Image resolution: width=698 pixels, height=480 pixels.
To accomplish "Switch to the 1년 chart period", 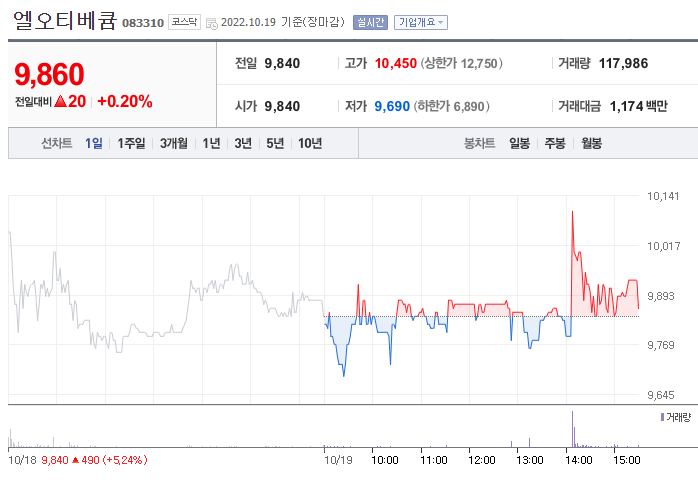I will point(211,143).
